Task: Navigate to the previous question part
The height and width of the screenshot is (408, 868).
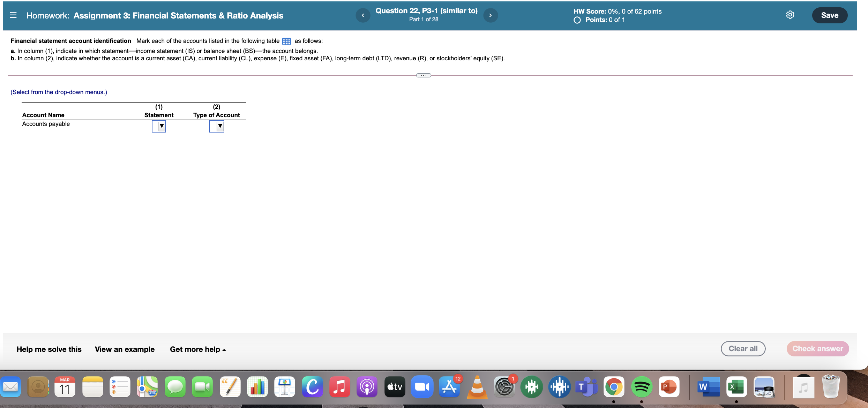Action: [363, 15]
